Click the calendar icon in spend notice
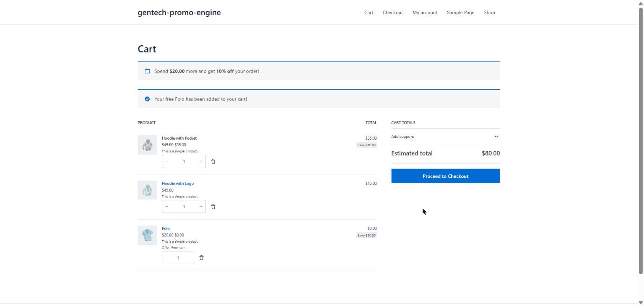The height and width of the screenshot is (306, 644). tap(147, 71)
